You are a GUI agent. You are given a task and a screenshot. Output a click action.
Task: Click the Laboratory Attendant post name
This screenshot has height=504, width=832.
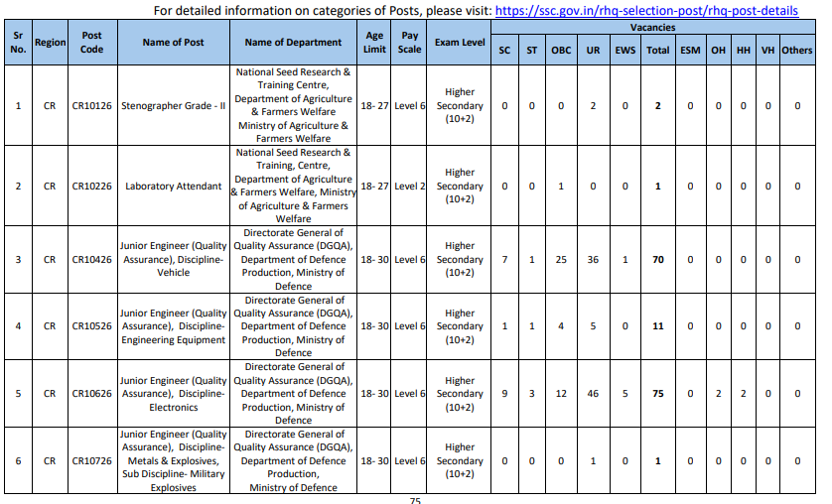click(x=173, y=186)
